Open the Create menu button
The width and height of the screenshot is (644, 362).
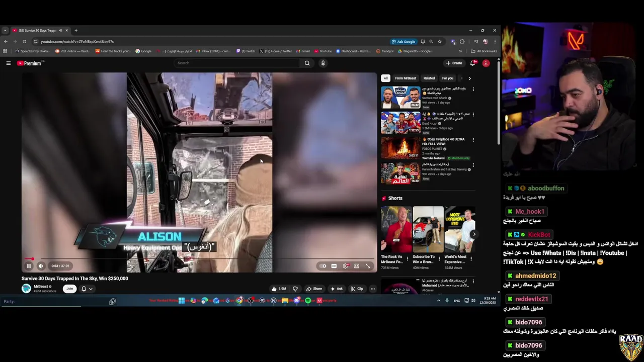click(x=454, y=63)
